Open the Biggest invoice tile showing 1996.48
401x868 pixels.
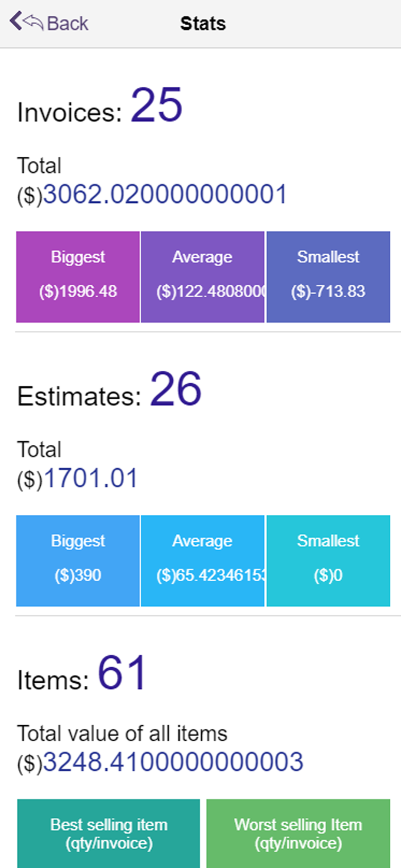(78, 277)
